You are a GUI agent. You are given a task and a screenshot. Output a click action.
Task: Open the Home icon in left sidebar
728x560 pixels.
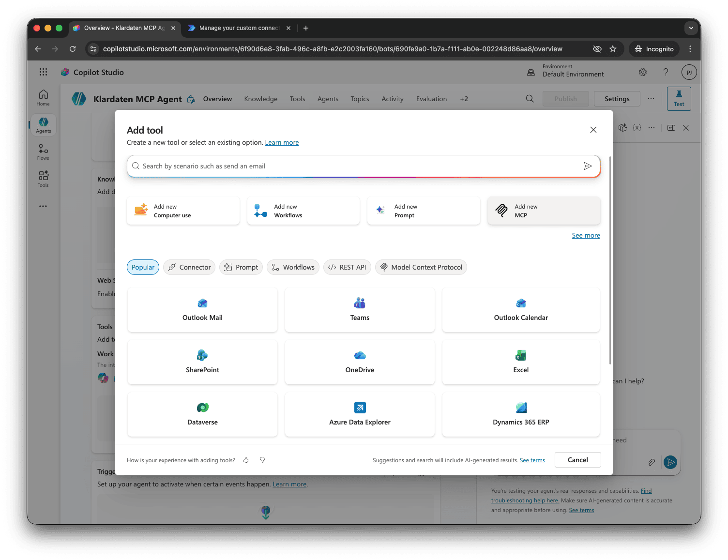[x=43, y=98]
